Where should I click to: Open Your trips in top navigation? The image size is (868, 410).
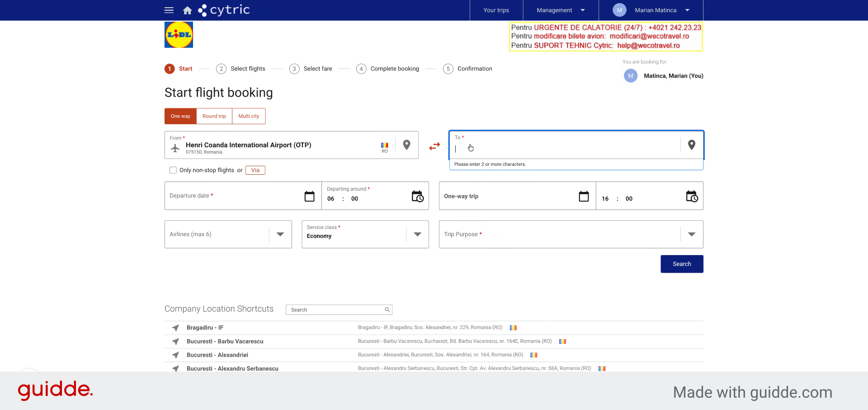[x=496, y=10]
